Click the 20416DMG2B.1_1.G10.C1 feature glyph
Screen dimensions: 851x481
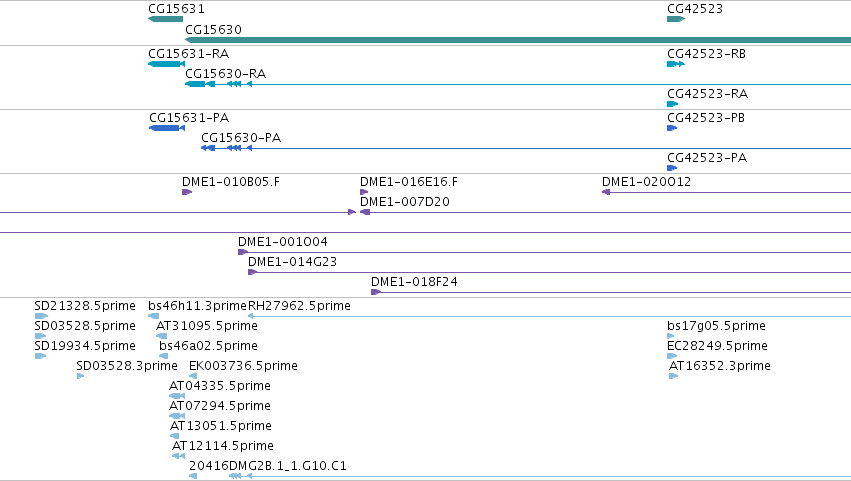520,476
